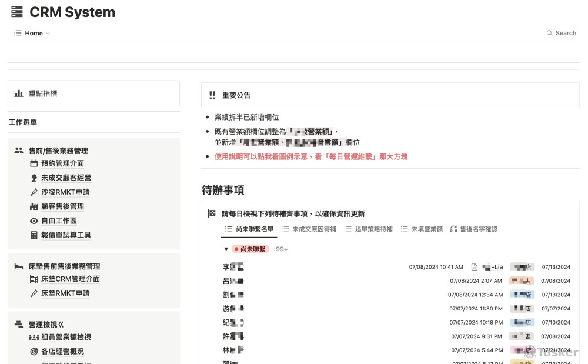This screenshot has width=588, height=364.
Task: Select the pen icon next to 沙發RMKT申請
Action: 34,192
